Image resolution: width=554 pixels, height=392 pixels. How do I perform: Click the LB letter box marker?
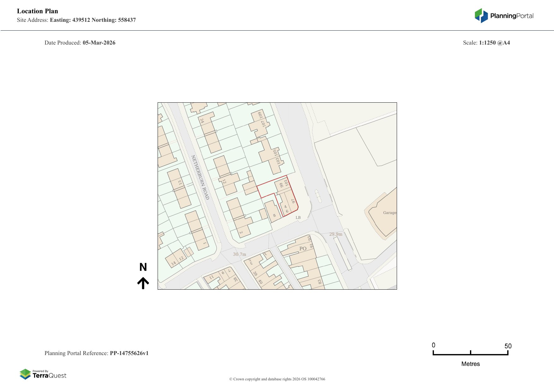[x=298, y=218]
